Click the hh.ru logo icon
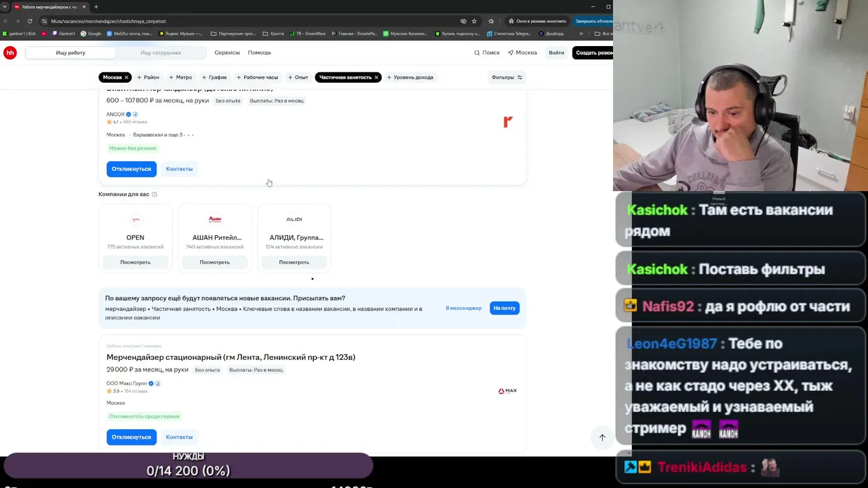 click(x=10, y=53)
